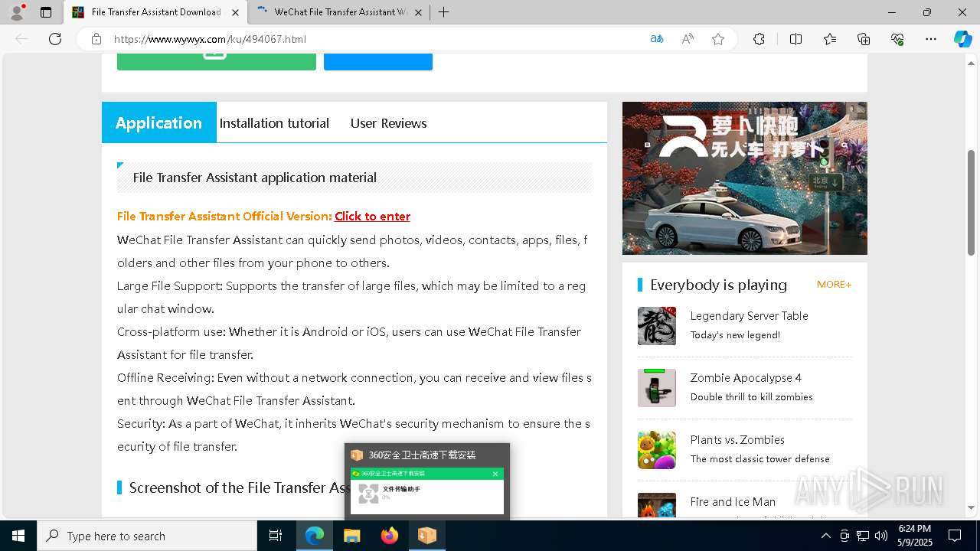
Task: Show hidden system tray icons
Action: pyautogui.click(x=825, y=536)
